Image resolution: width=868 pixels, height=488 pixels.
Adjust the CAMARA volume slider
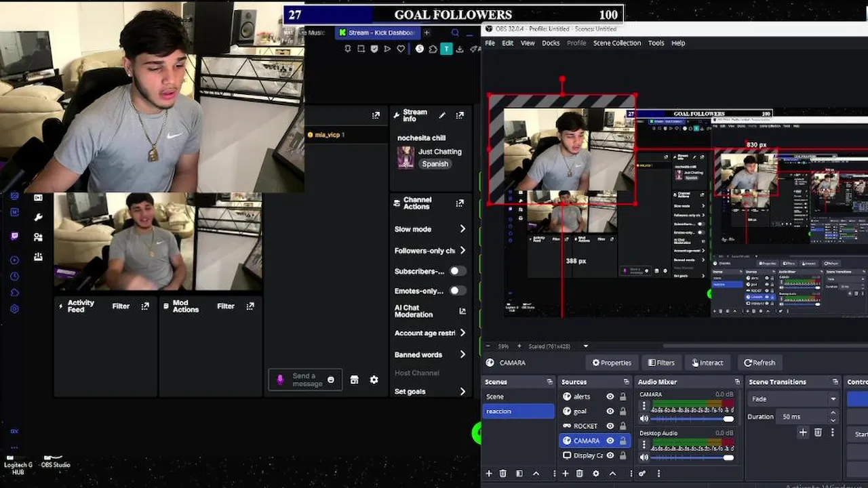tap(693, 419)
